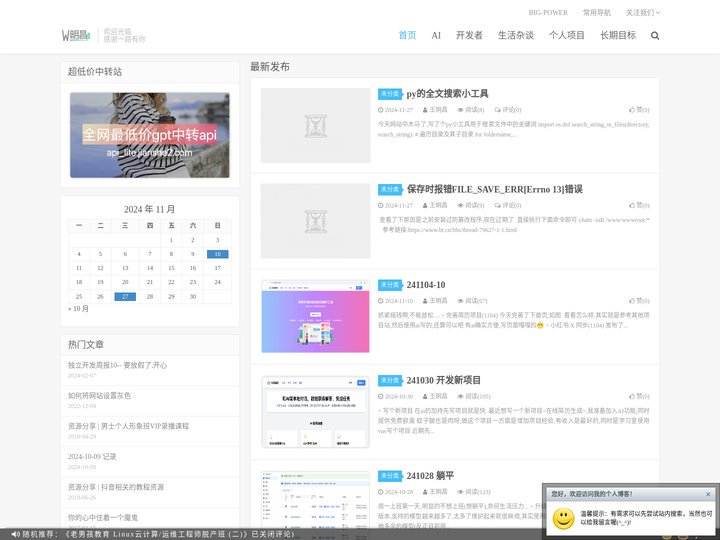
Task: Open hot article 独立开发周报10
Action: point(118,365)
